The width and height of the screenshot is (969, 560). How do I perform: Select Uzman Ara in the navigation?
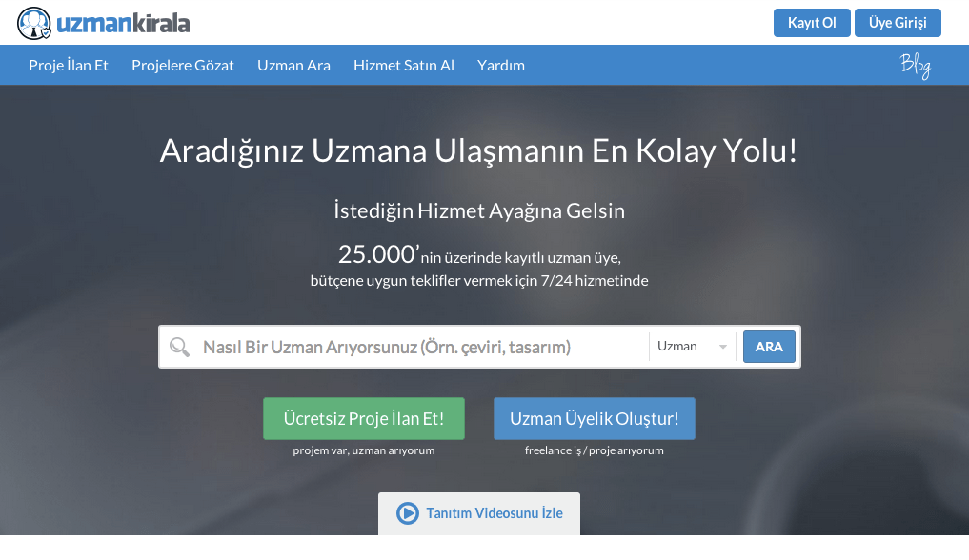[293, 65]
